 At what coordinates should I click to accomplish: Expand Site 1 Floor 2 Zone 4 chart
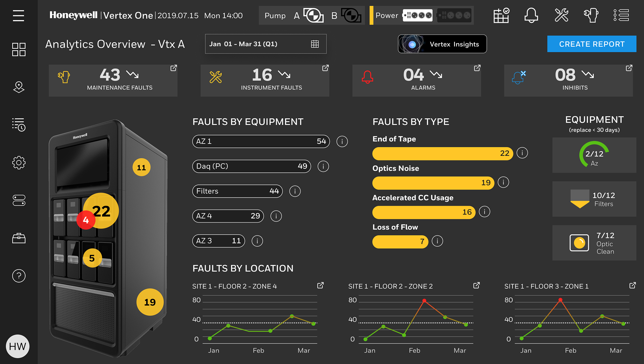[x=320, y=285]
